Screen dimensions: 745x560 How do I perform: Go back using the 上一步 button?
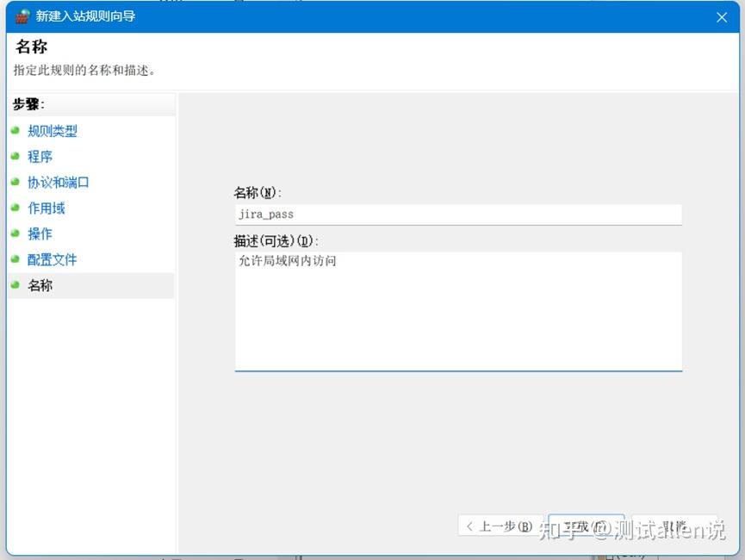500,526
